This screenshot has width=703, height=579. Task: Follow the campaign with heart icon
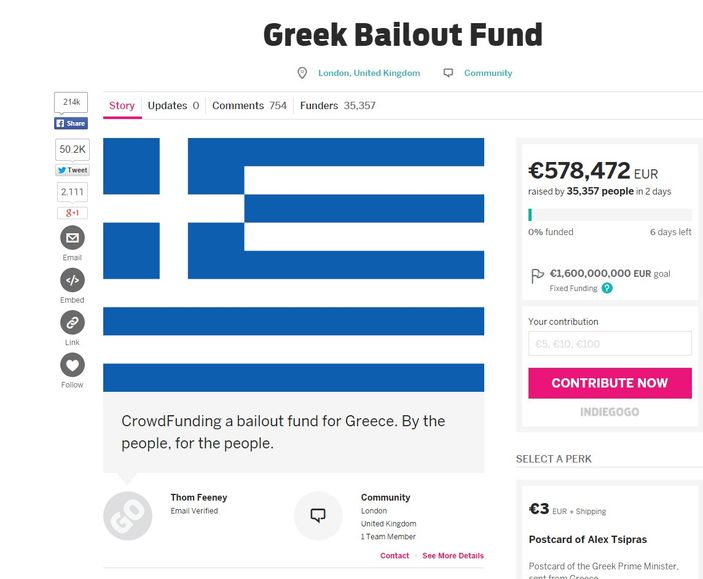72,365
